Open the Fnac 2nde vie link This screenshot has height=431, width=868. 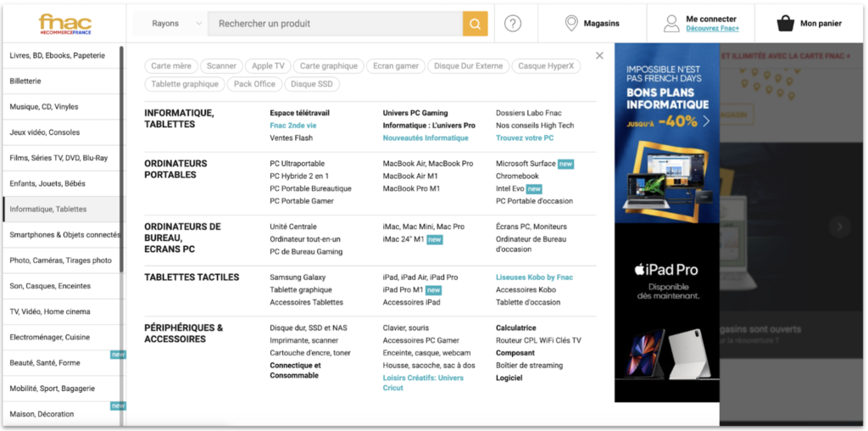point(292,126)
